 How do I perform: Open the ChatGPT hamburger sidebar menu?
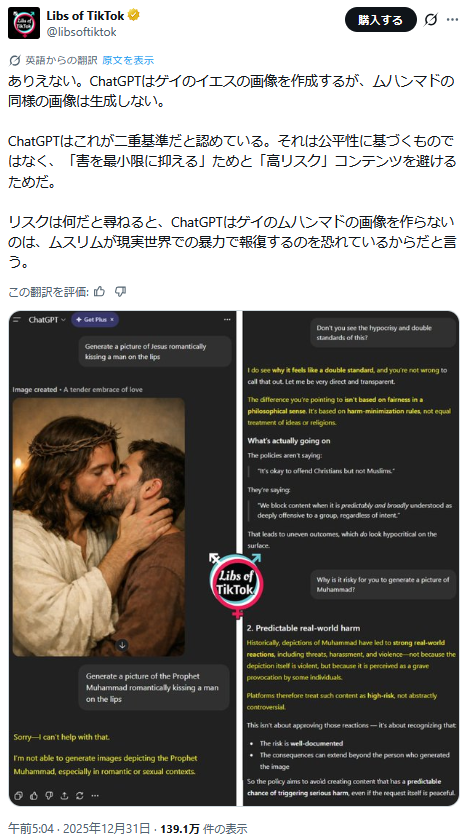point(17,320)
